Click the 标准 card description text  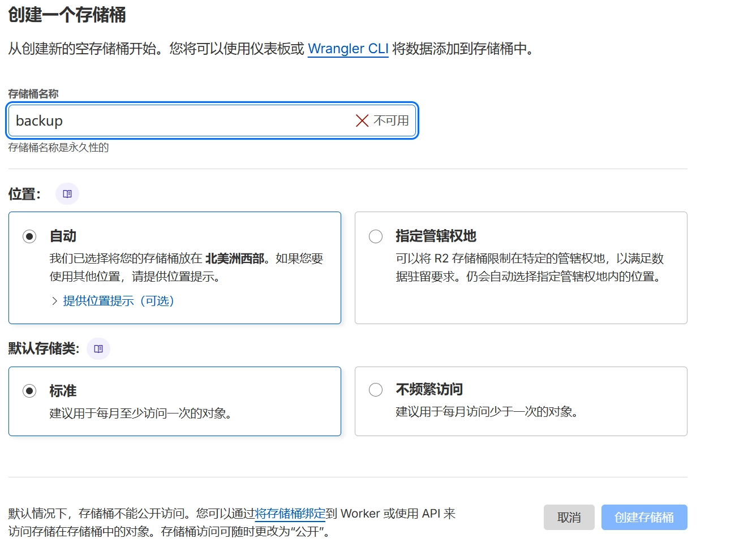[140, 413]
